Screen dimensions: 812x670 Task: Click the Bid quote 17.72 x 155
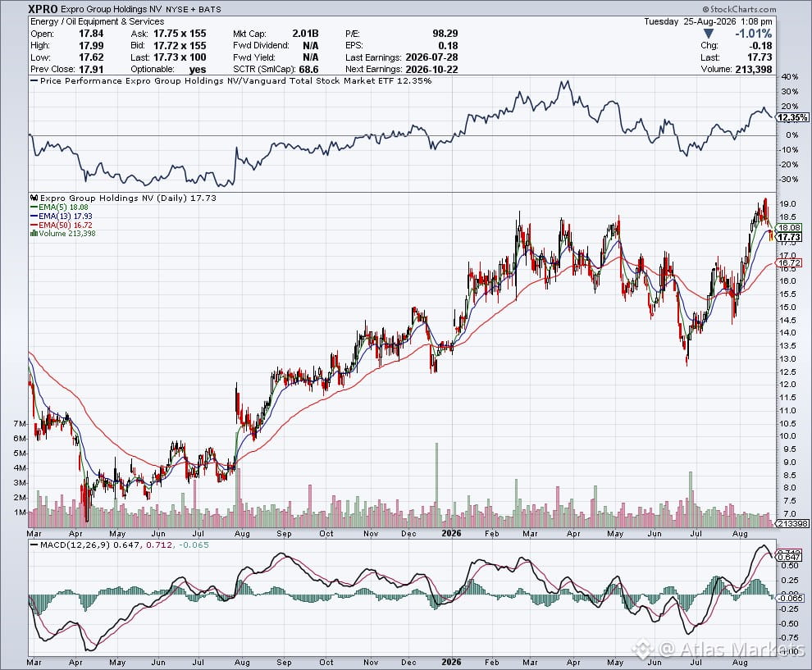tap(180, 46)
